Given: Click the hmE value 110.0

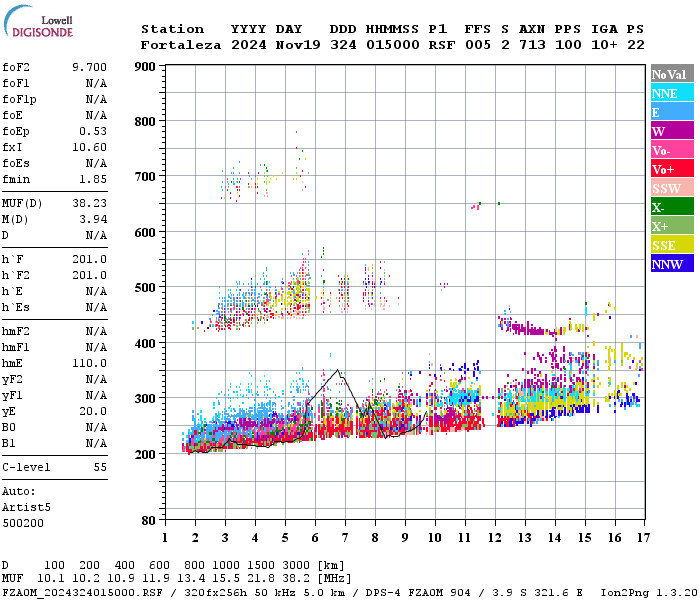Looking at the screenshot, I should (x=89, y=363).
